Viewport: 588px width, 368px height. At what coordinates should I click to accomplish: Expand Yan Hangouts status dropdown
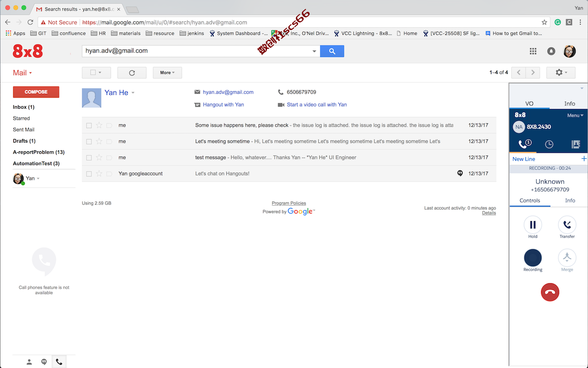[x=38, y=178]
